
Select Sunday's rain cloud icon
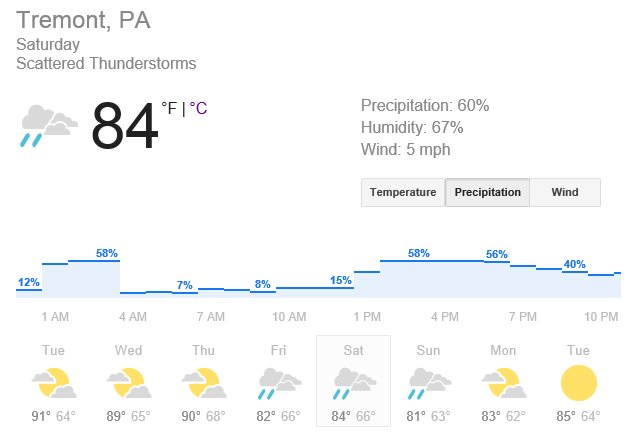(x=429, y=384)
